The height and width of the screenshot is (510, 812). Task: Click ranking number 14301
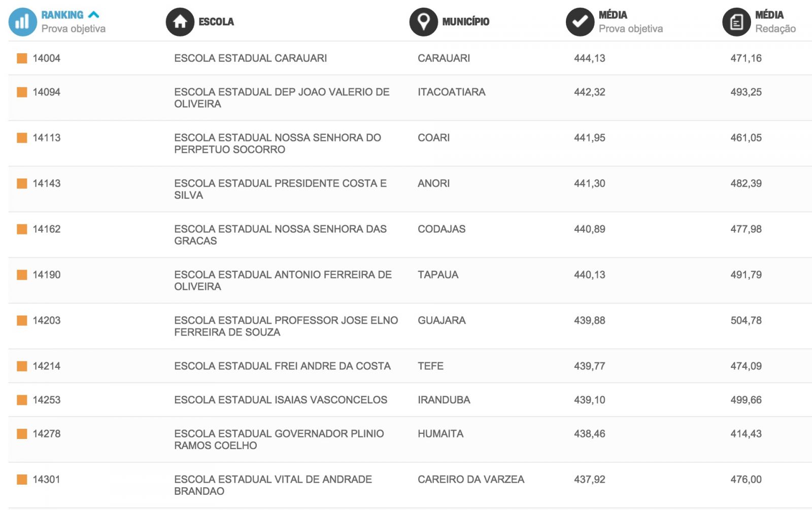pyautogui.click(x=46, y=479)
